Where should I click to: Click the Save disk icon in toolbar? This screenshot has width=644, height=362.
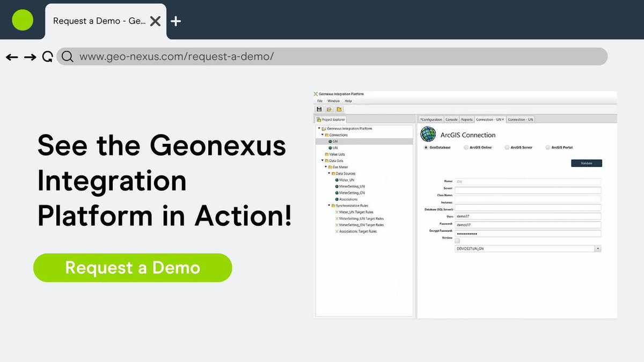(x=319, y=109)
